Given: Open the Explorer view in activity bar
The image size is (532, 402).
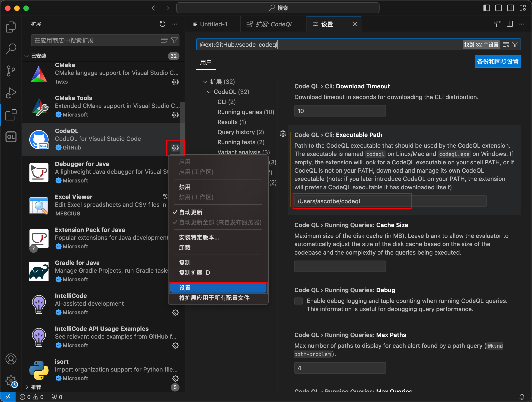Looking at the screenshot, I should (11, 27).
